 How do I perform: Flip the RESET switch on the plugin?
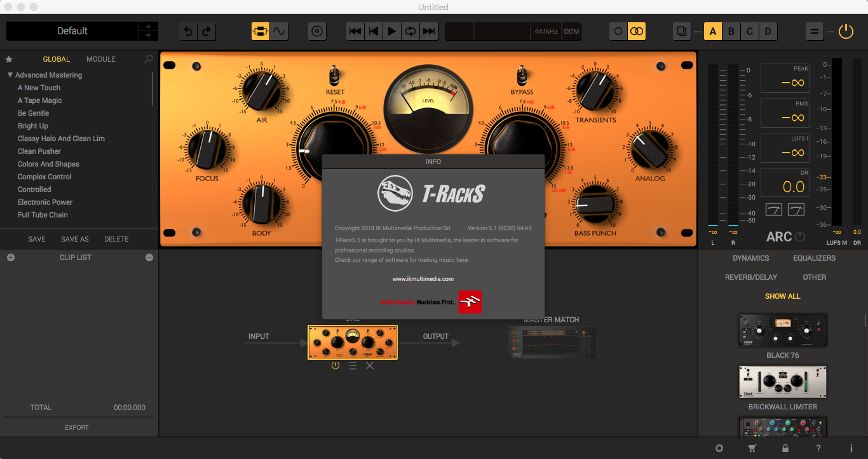pos(334,75)
